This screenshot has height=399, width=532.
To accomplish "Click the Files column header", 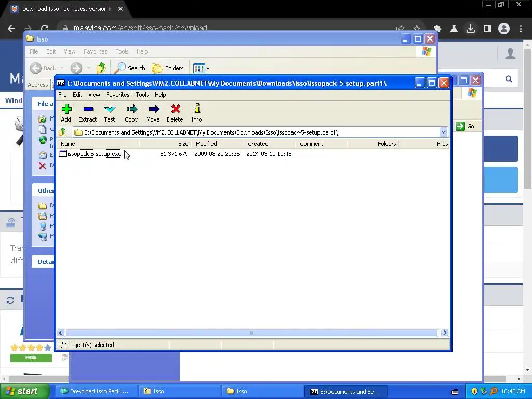I will (424, 144).
